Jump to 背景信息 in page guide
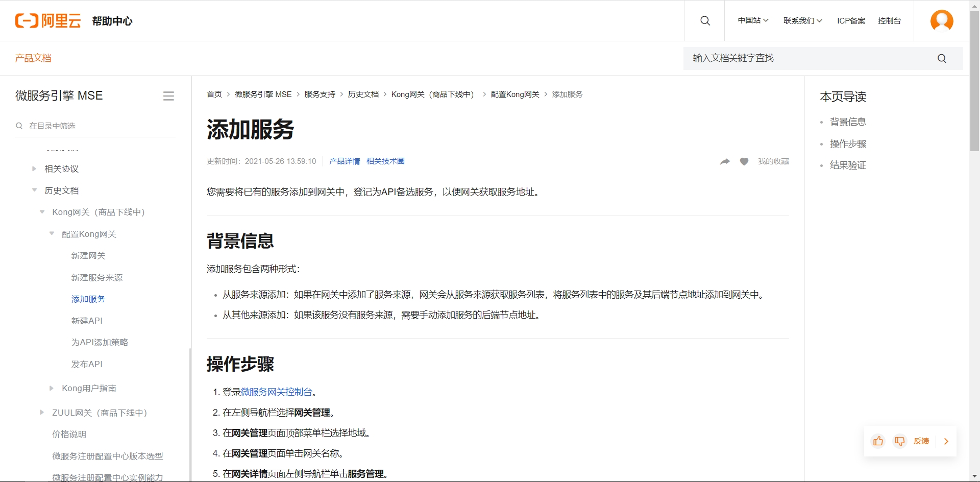Screen dimensions: 980x482 point(848,122)
